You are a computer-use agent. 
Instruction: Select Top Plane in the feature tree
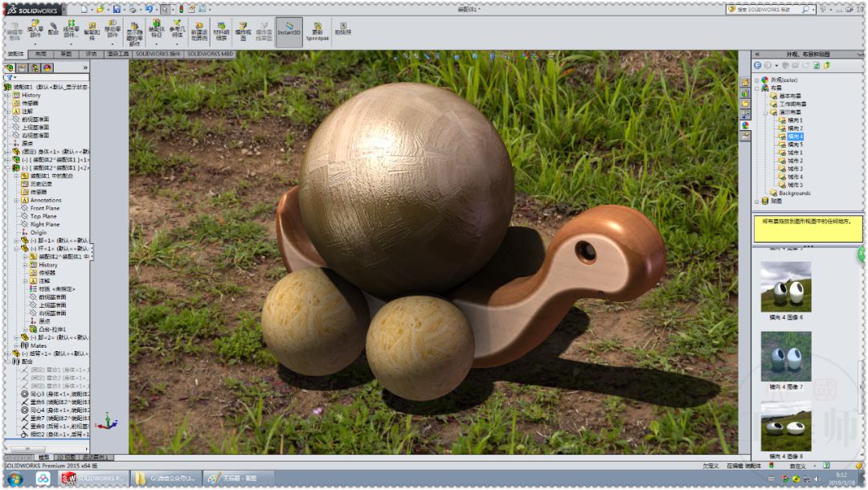(43, 216)
